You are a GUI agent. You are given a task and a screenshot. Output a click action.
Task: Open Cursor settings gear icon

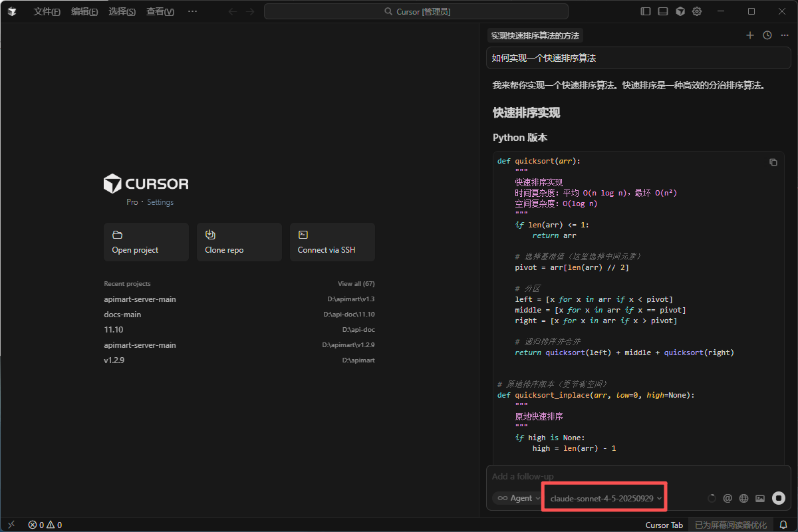697,11
